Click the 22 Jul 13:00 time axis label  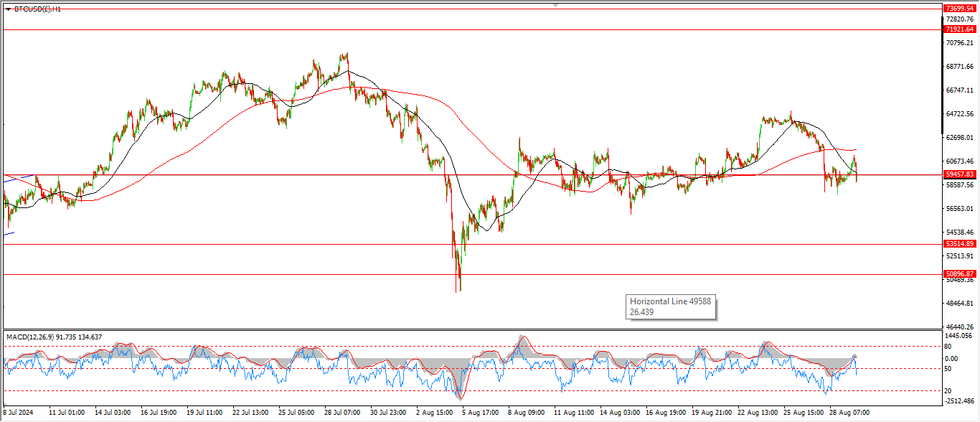point(250,413)
